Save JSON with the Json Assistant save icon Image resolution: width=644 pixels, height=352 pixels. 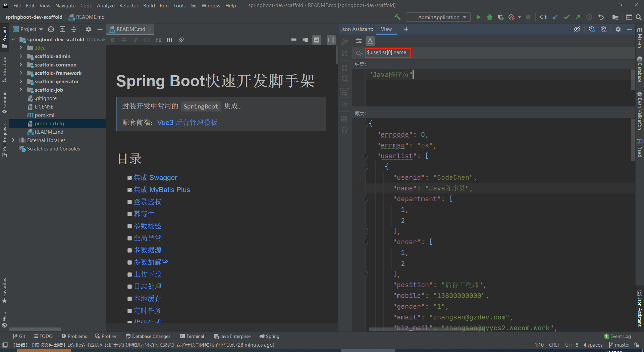344,118
